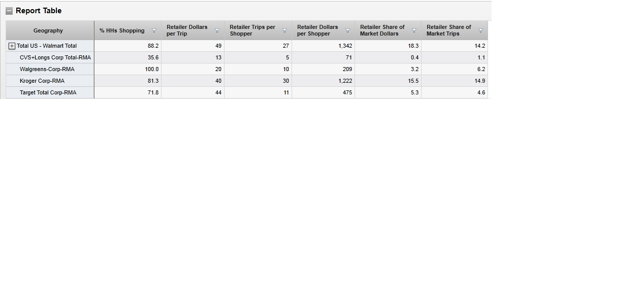This screenshot has height=298, width=644.
Task: Collapse the Report Table section
Action: pos(9,11)
